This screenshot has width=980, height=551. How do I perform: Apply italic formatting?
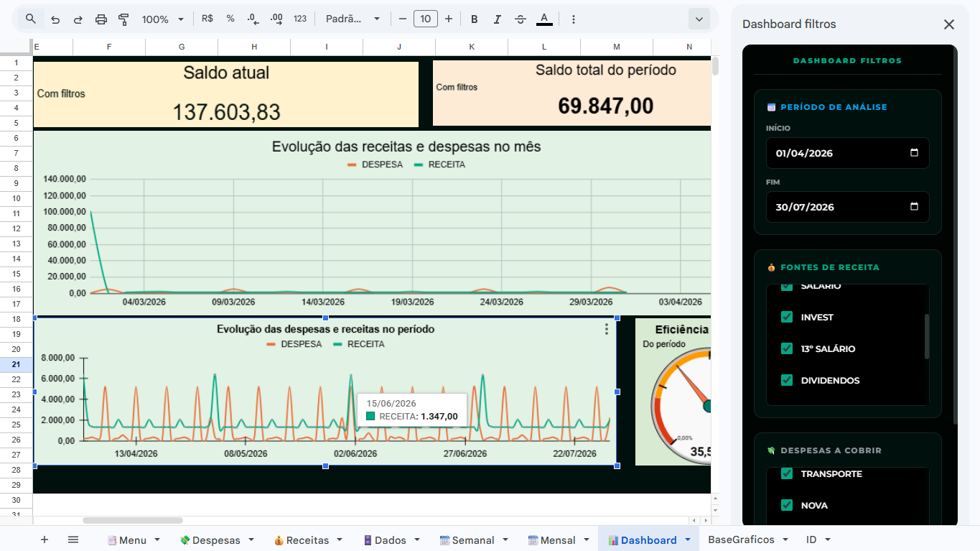[497, 19]
